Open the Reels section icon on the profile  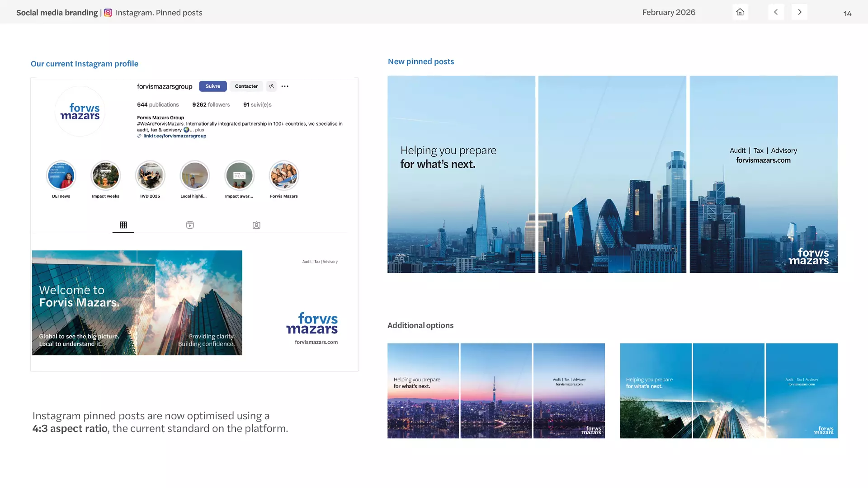(190, 225)
